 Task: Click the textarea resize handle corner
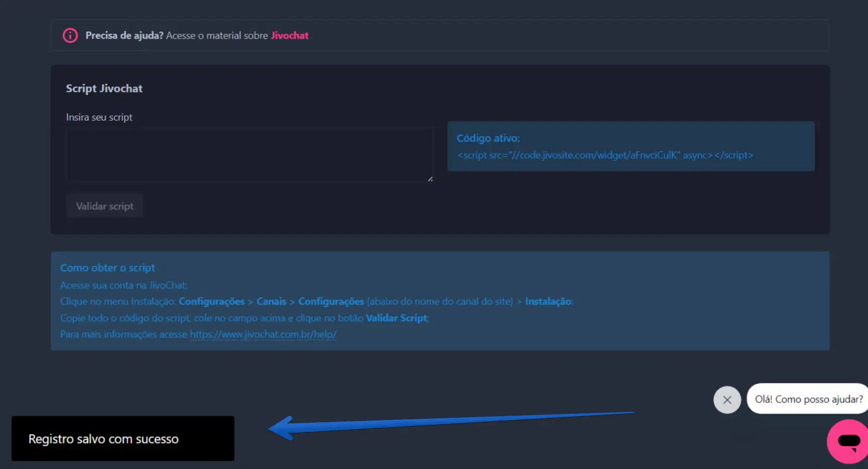coord(430,179)
